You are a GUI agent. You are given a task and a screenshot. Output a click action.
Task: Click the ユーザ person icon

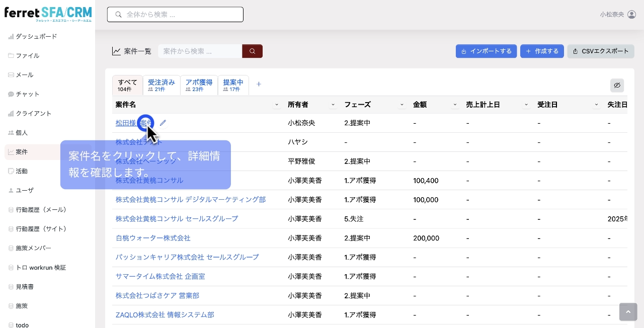pyautogui.click(x=11, y=191)
